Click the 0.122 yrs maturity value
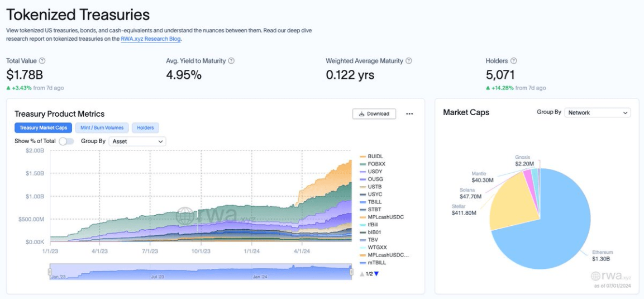The image size is (644, 299). tap(350, 75)
